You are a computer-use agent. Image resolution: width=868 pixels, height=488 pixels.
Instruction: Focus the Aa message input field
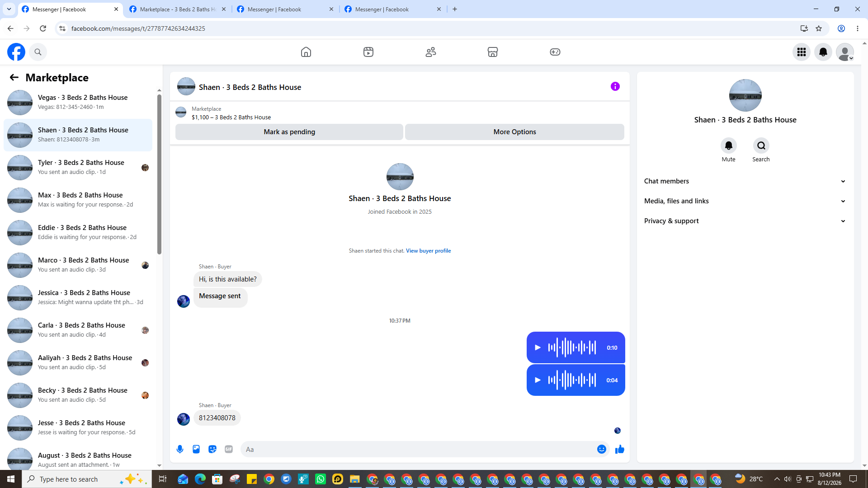[x=418, y=449]
